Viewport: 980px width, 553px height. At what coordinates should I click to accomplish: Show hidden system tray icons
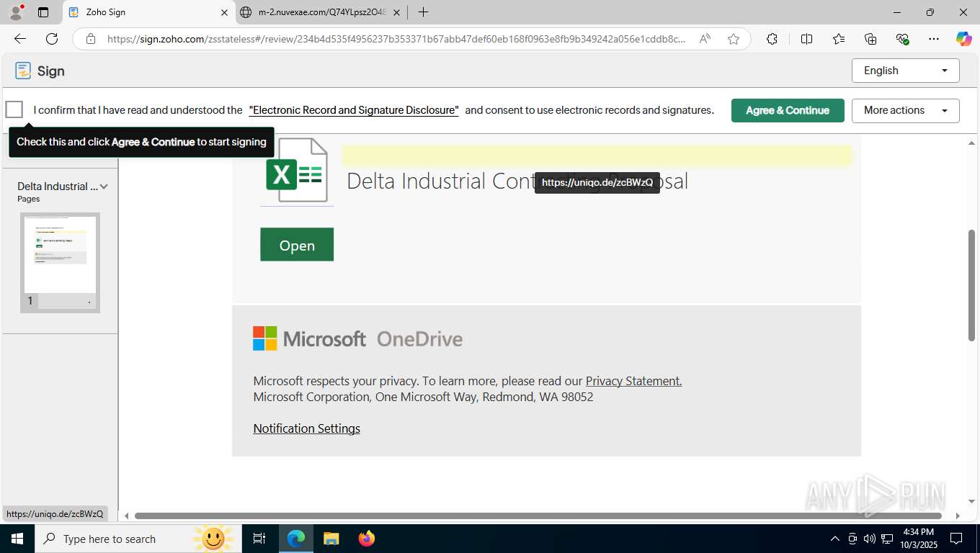835,539
